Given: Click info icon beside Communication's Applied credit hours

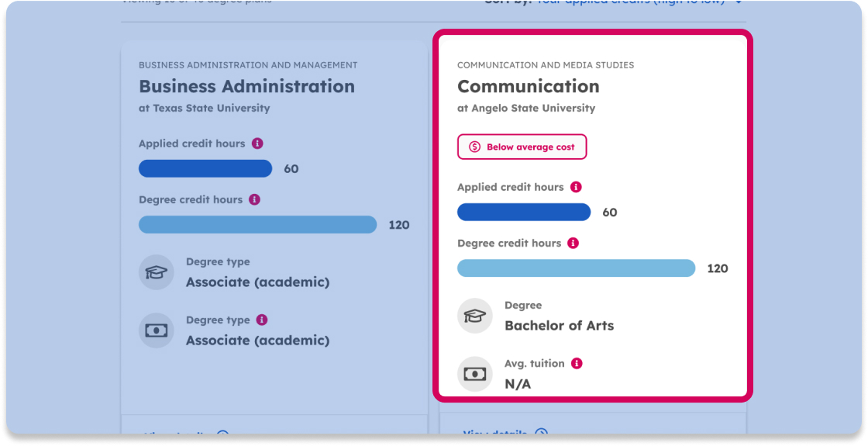Looking at the screenshot, I should pos(576,187).
